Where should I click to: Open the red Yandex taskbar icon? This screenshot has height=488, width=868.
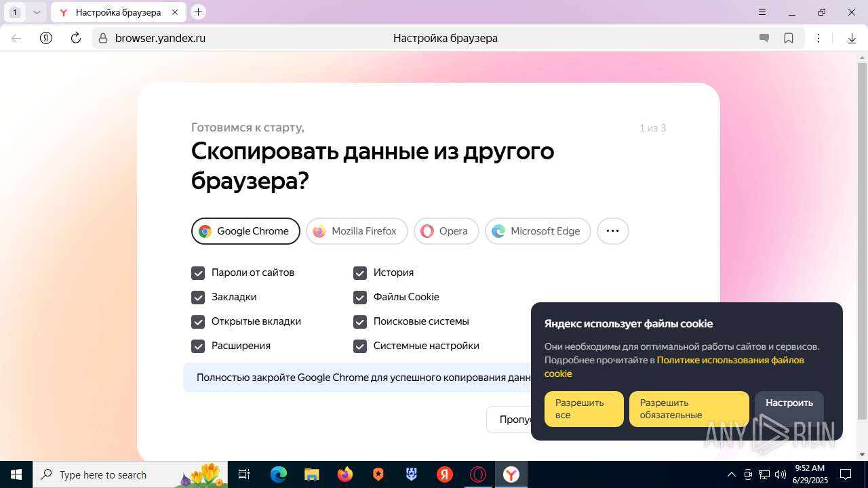(x=445, y=474)
